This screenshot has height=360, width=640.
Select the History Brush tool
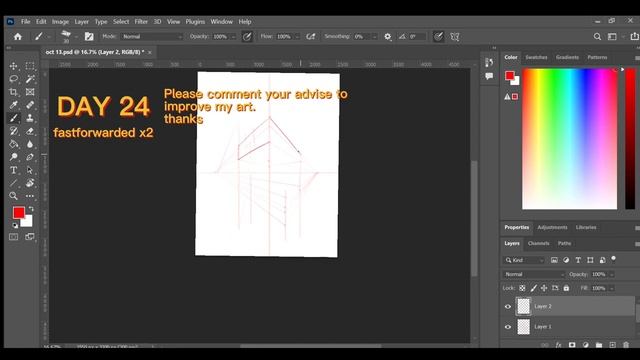coord(13,131)
